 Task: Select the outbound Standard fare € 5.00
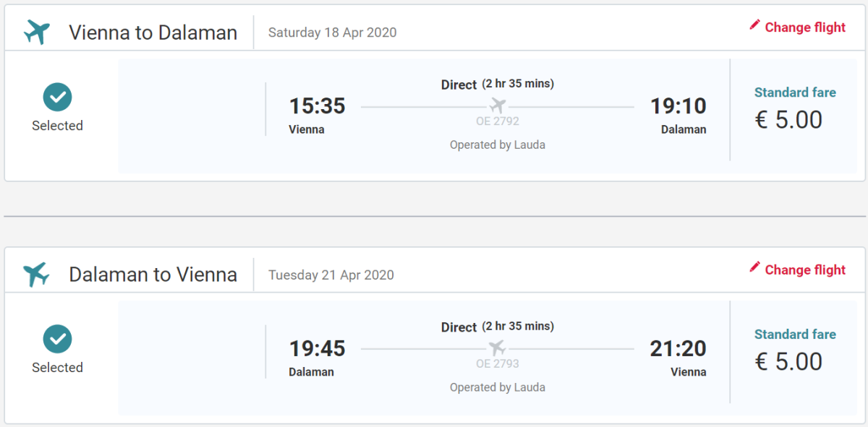click(x=793, y=110)
